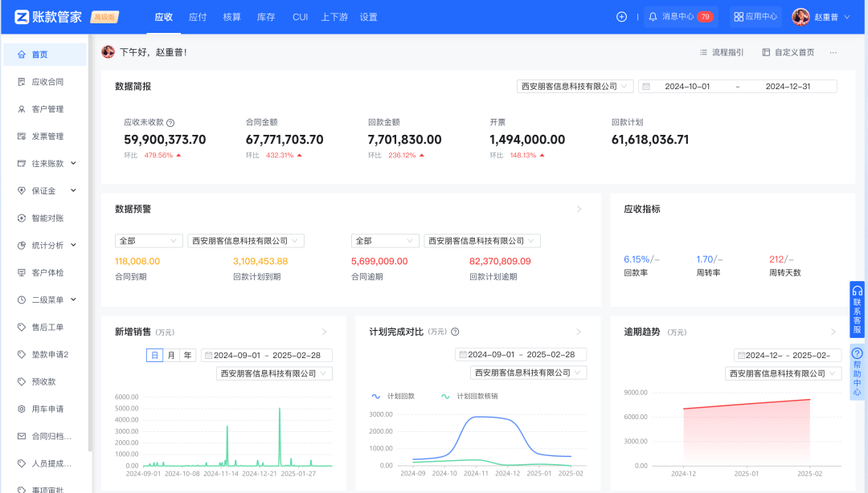The width and height of the screenshot is (868, 493).
Task: Open the 应用中心 grid icon
Action: point(739,17)
